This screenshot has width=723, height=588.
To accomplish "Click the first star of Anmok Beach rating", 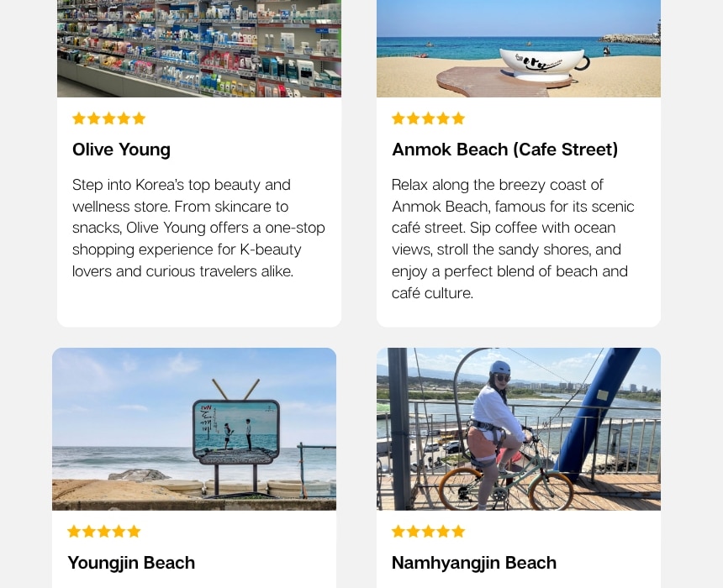I will 398,118.
